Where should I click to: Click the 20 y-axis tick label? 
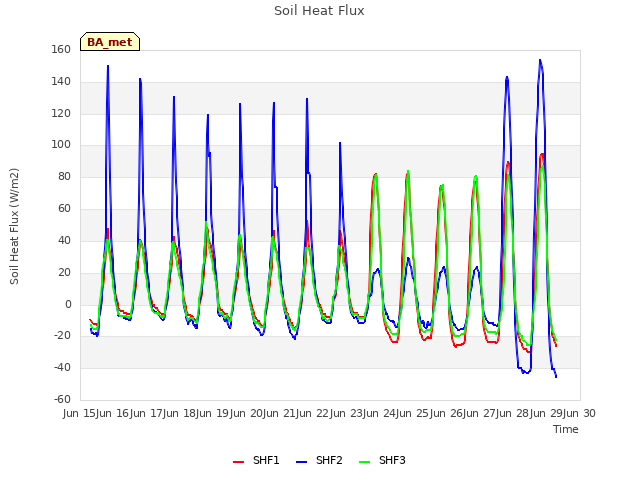click(64, 272)
